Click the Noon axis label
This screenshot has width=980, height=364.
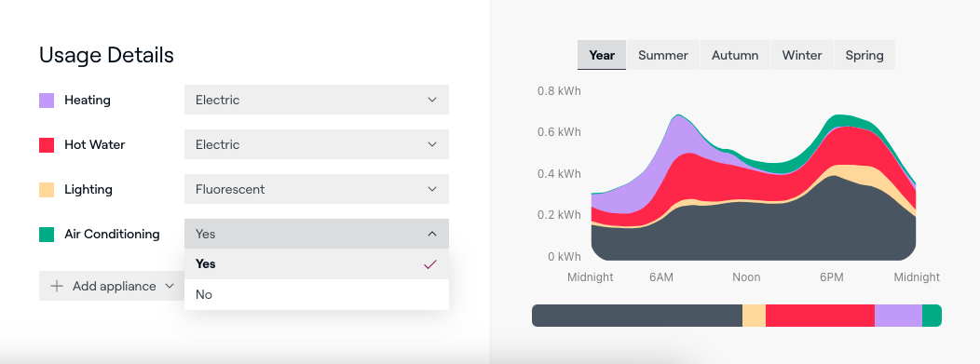coord(746,277)
